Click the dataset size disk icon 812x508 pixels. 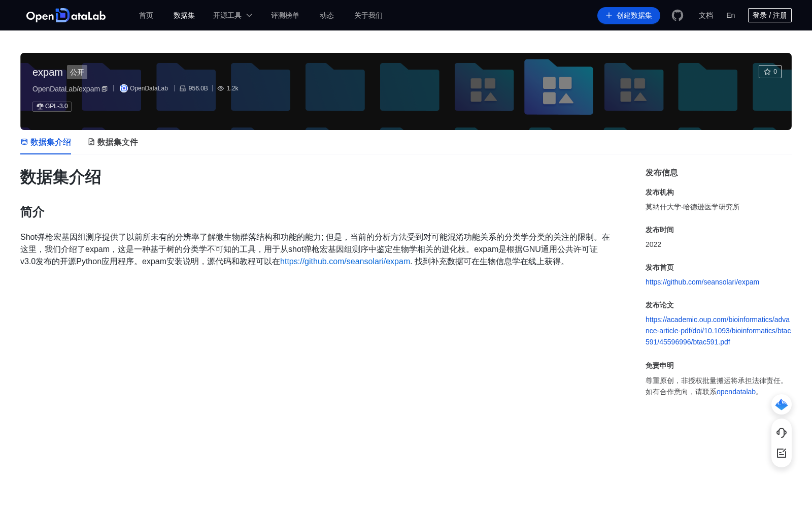pyautogui.click(x=183, y=88)
